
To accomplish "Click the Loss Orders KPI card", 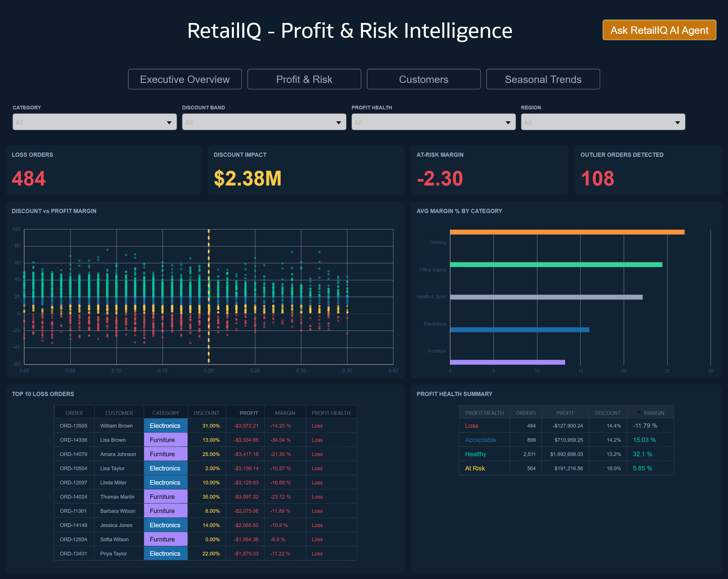I will tap(103, 170).
